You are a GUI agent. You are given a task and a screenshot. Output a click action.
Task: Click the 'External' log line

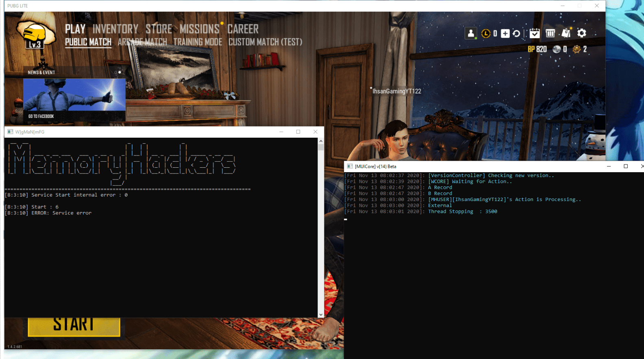tap(440, 205)
